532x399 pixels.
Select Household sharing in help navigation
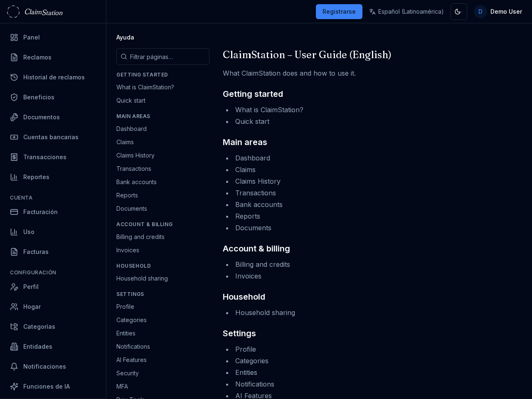[x=142, y=278]
